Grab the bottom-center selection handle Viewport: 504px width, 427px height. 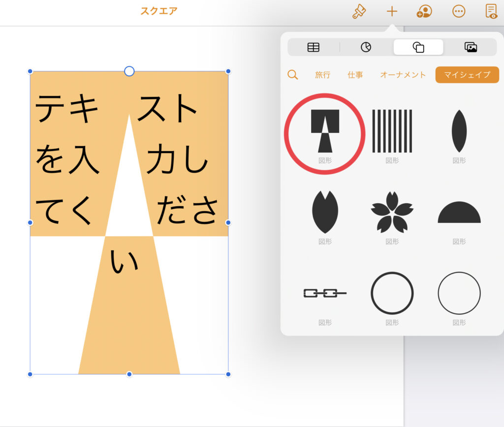[129, 374]
